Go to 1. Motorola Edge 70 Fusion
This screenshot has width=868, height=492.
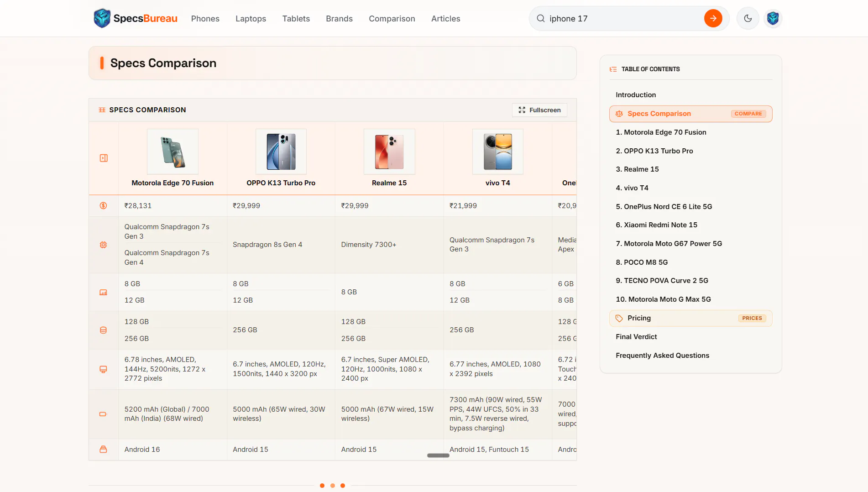[x=661, y=132]
